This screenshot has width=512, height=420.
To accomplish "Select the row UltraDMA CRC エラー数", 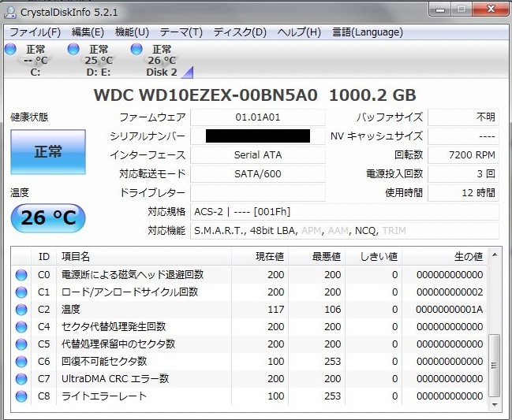I will click(250, 378).
